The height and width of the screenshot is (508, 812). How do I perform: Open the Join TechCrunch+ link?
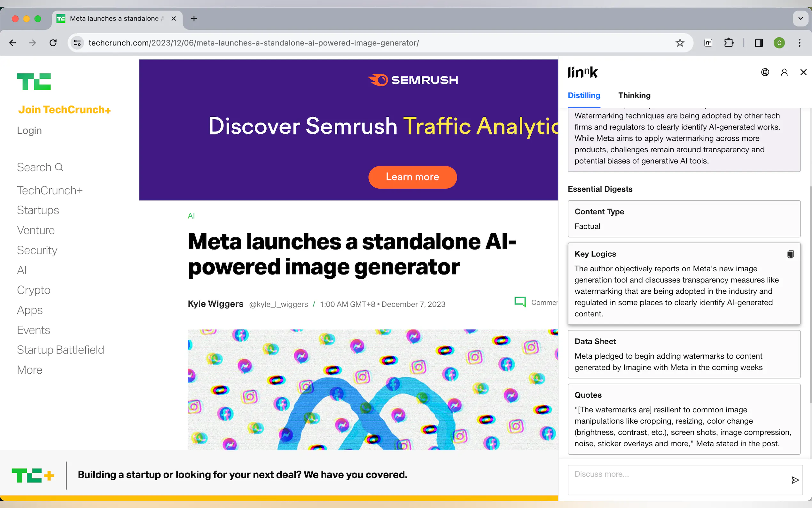(64, 110)
